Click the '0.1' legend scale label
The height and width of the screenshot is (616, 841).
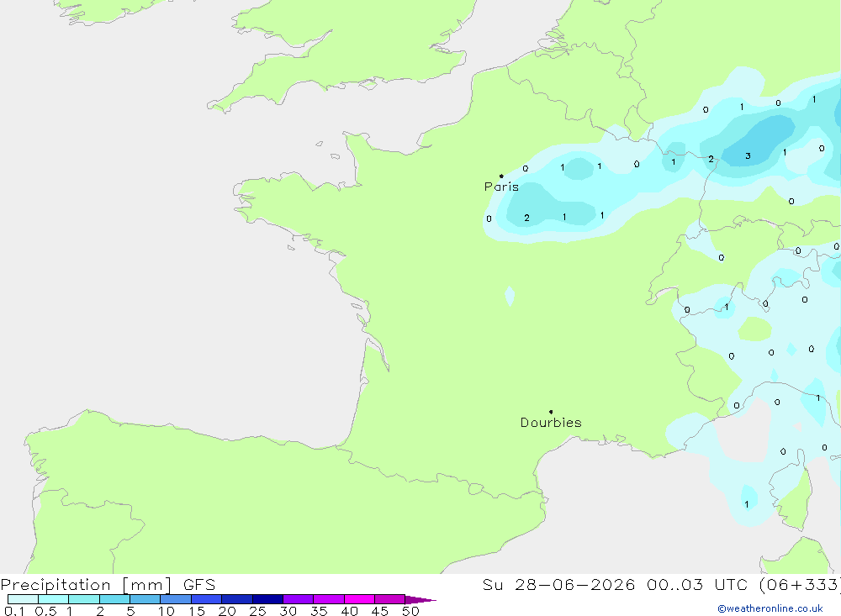(14, 611)
